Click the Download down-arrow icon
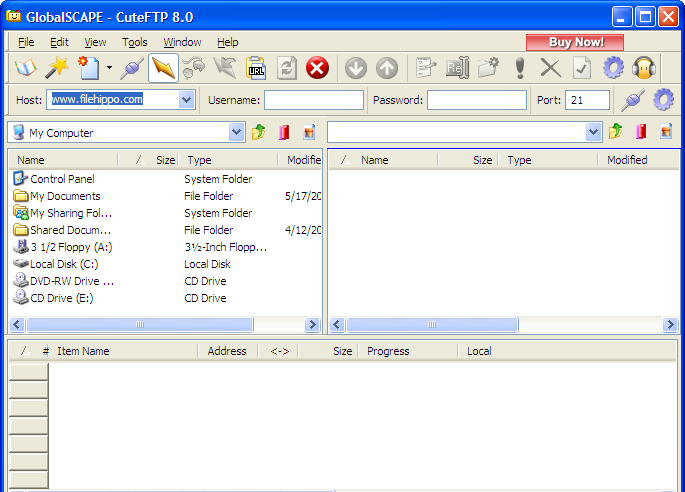Screen dimensions: 685x492 point(356,68)
